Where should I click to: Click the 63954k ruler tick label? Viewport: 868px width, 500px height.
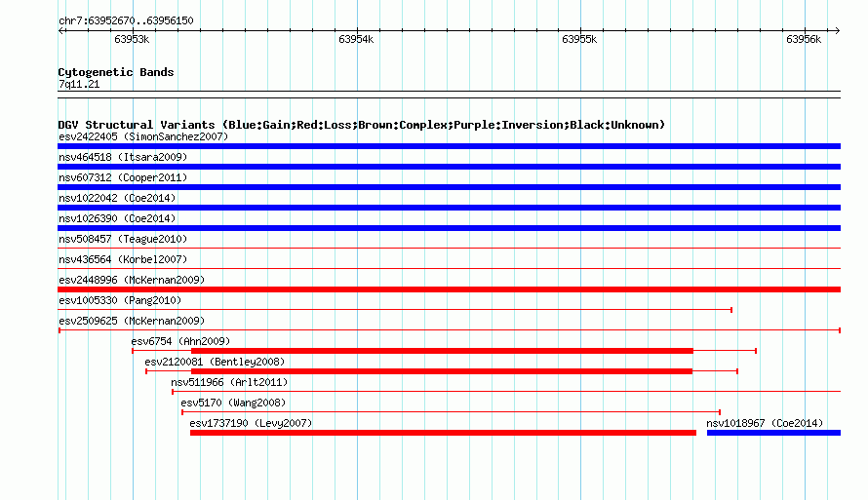coord(356,40)
